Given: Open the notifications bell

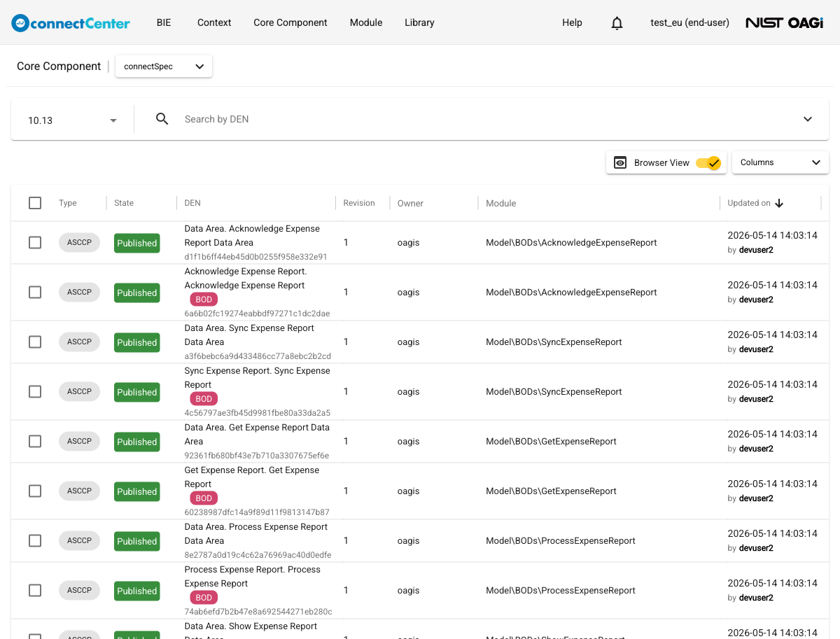Looking at the screenshot, I should 617,23.
